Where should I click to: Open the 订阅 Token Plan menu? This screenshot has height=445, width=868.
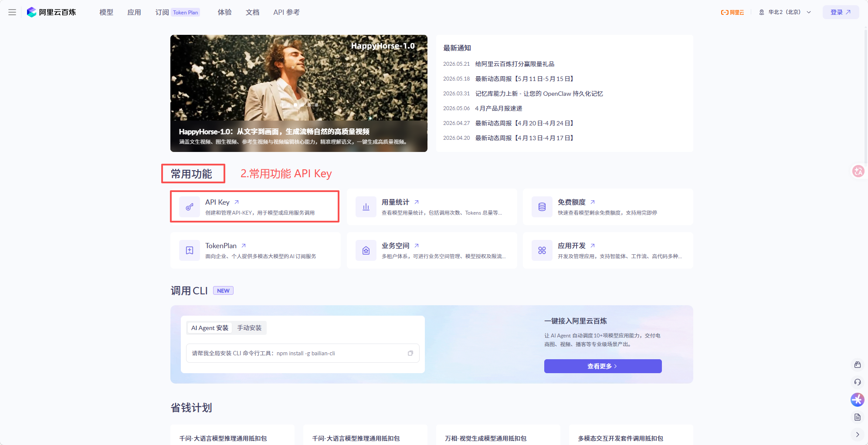coord(177,12)
